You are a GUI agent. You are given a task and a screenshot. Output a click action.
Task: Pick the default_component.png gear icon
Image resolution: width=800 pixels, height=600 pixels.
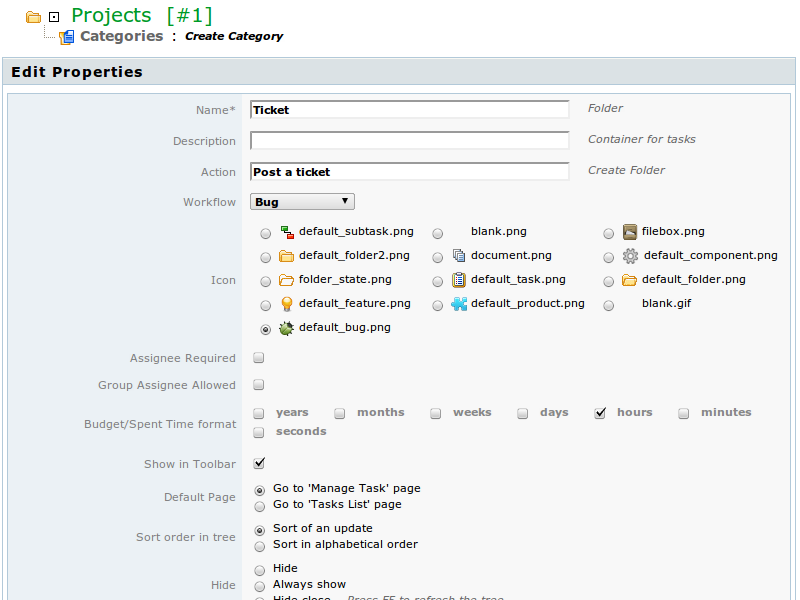(x=630, y=256)
